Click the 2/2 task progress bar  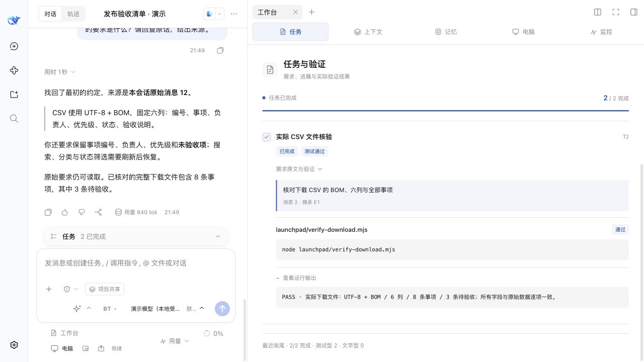445,110
